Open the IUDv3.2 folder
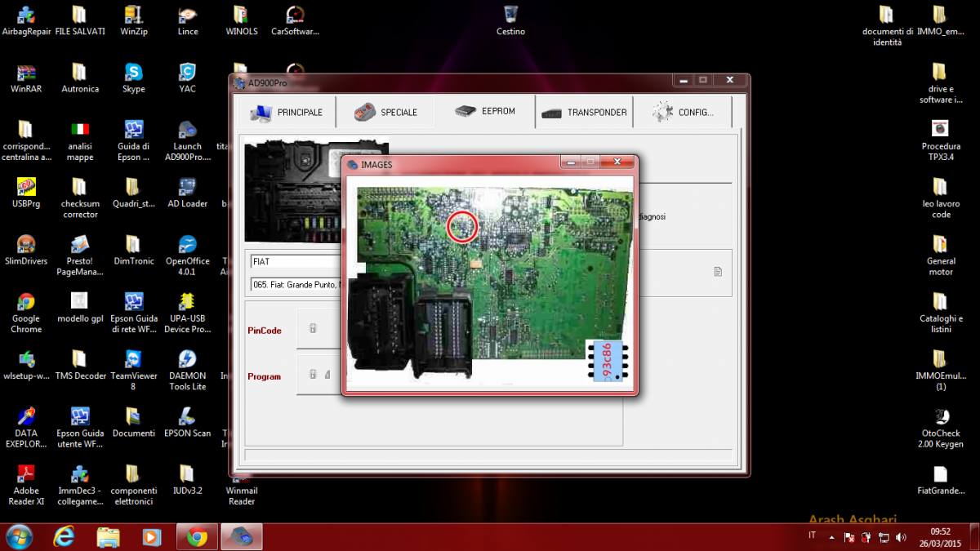The height and width of the screenshot is (551, 980). point(188,478)
